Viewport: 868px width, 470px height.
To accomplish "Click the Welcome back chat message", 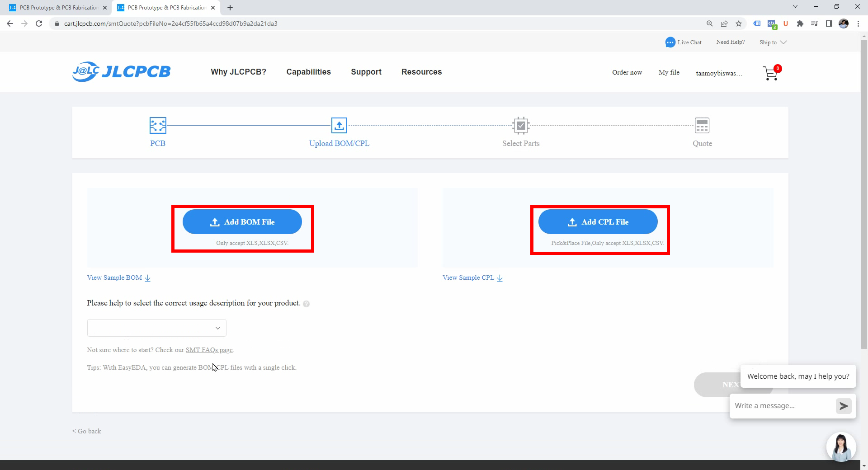I will point(798,376).
